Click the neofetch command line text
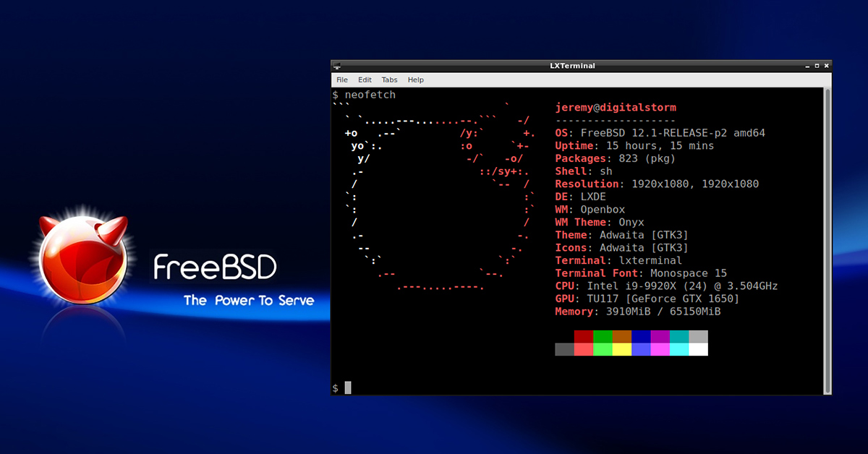 370,95
